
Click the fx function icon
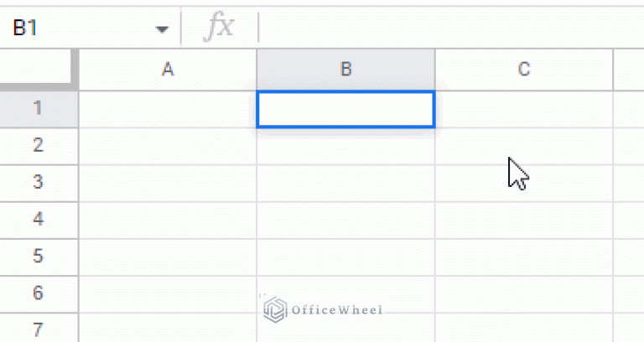click(219, 27)
